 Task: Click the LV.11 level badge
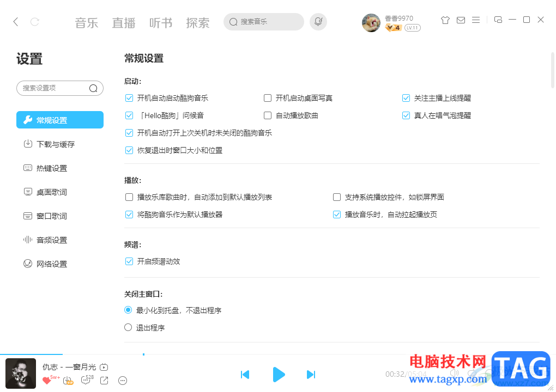point(413,28)
